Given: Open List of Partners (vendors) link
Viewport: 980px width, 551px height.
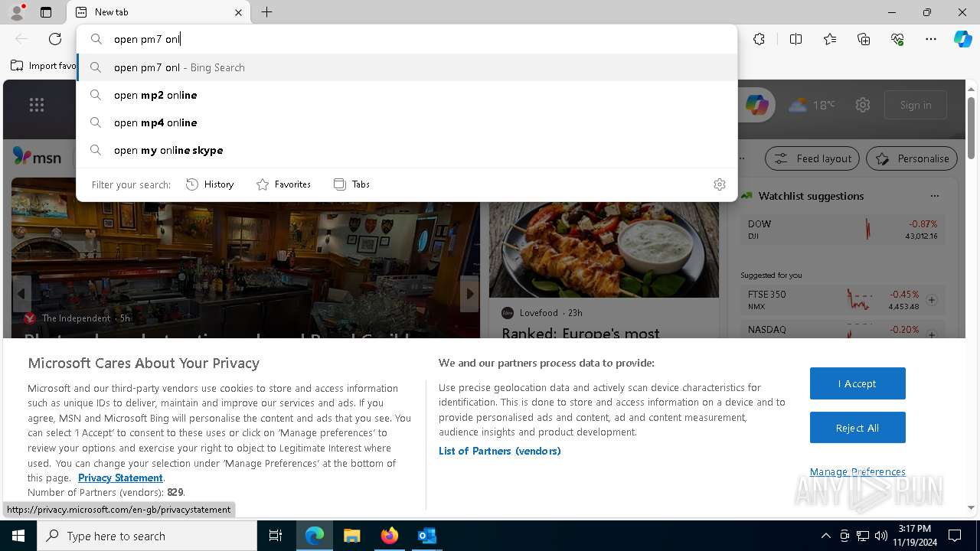Looking at the screenshot, I should point(500,451).
